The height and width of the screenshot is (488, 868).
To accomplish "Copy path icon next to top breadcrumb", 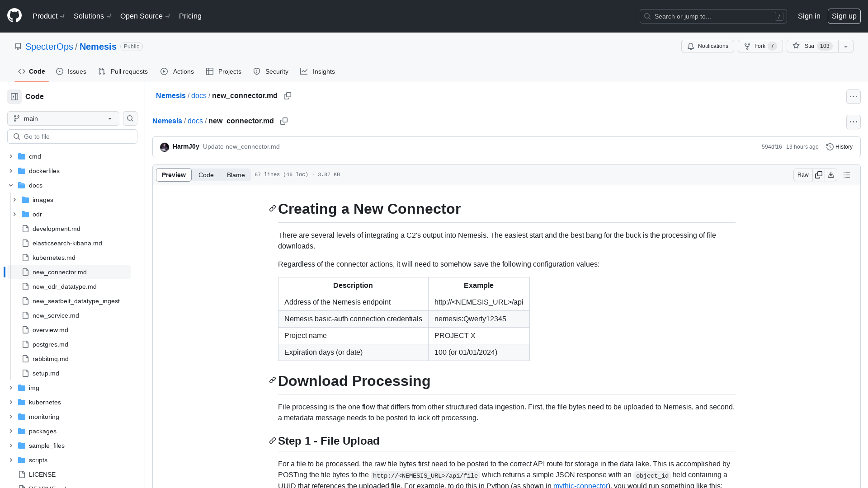I will click(x=288, y=96).
